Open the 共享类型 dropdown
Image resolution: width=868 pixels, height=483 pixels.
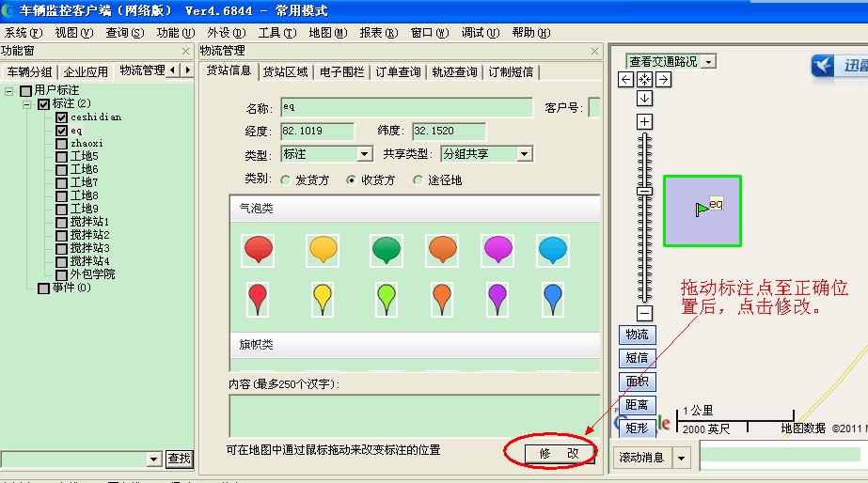[524, 154]
